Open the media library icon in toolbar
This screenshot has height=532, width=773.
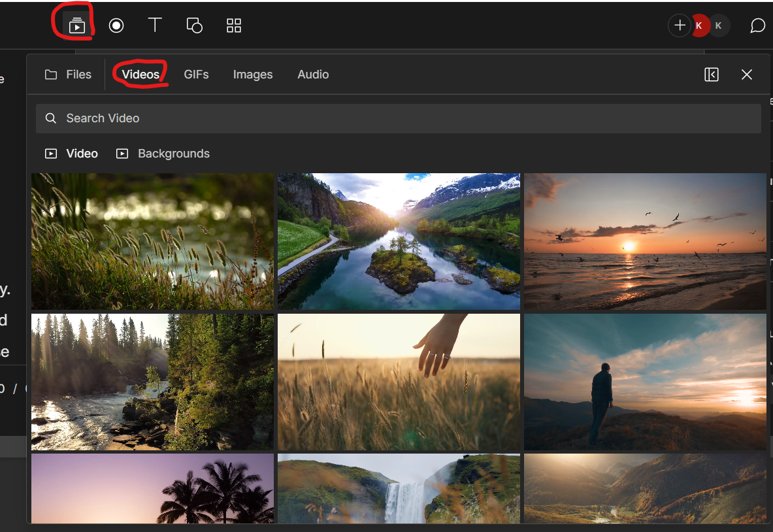point(77,25)
